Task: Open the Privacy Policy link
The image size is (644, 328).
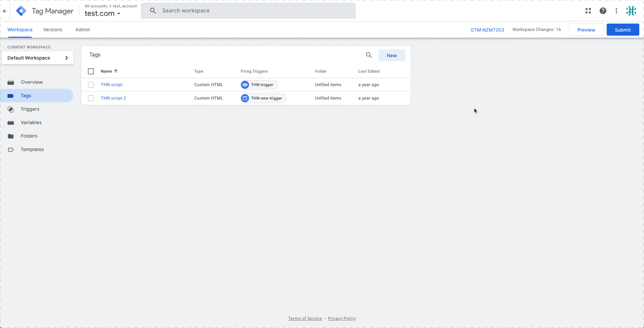Action: (342, 318)
